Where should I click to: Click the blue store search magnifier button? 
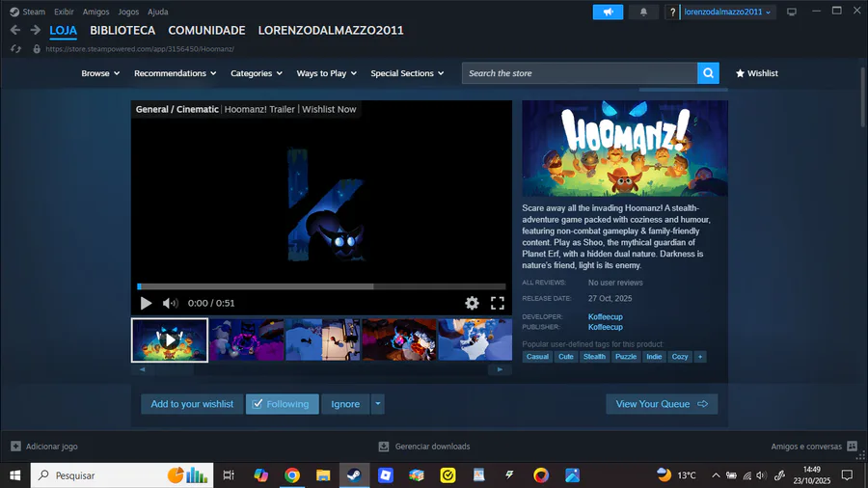tap(708, 73)
